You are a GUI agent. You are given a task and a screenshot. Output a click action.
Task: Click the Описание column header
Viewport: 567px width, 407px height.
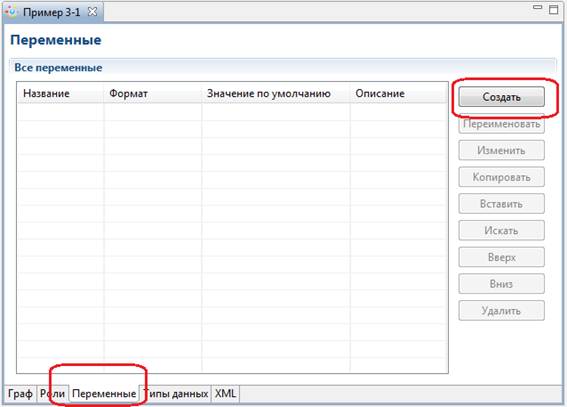point(399,94)
